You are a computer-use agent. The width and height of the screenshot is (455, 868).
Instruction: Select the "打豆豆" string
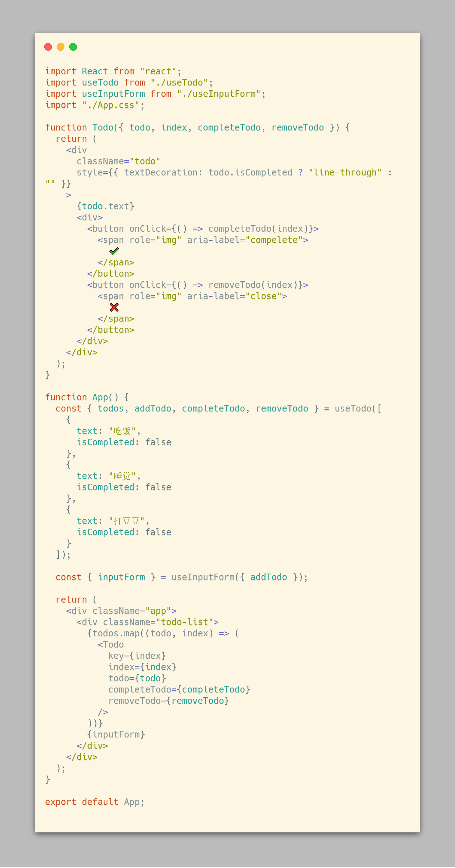point(127,521)
